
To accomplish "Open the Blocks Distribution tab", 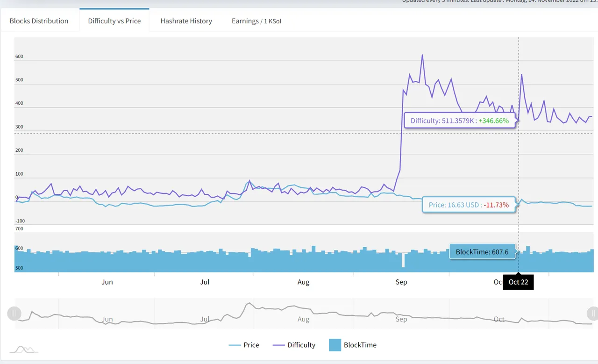I will (39, 21).
